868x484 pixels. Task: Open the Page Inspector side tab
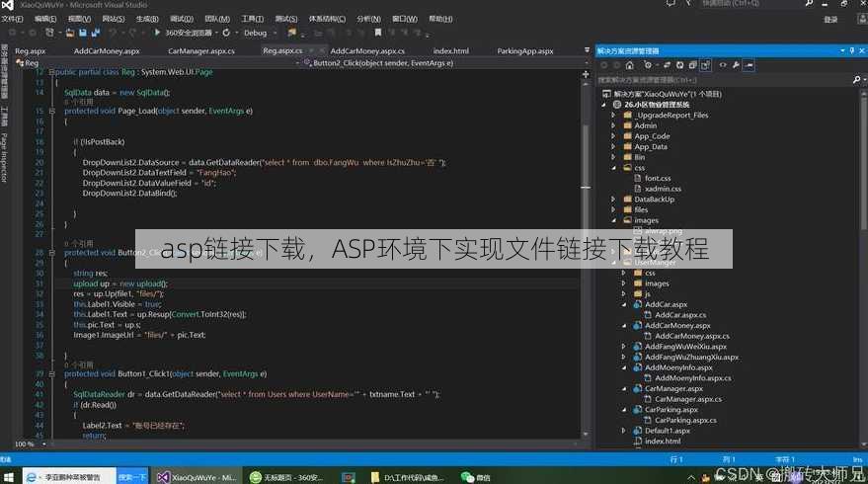4,158
